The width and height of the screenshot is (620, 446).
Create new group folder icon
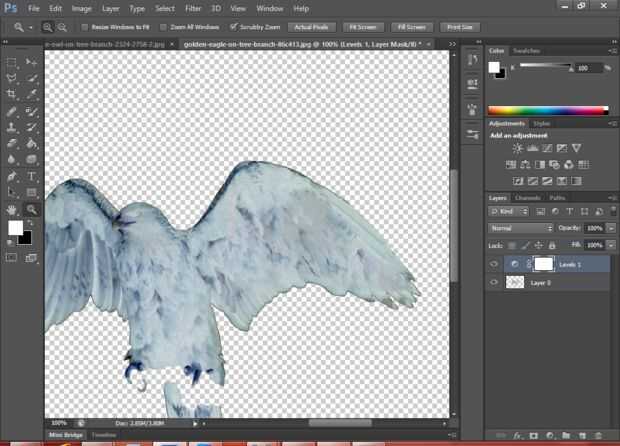tap(566, 436)
